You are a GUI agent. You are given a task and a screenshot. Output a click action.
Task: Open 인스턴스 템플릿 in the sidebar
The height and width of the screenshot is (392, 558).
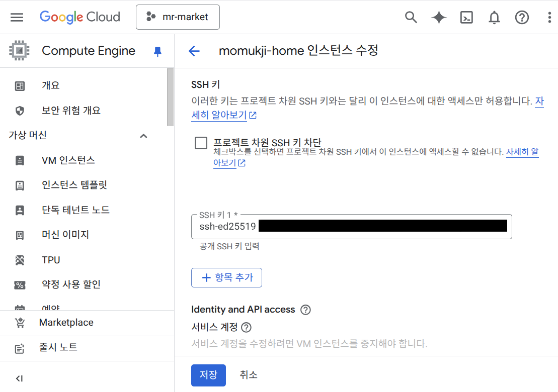[74, 185]
